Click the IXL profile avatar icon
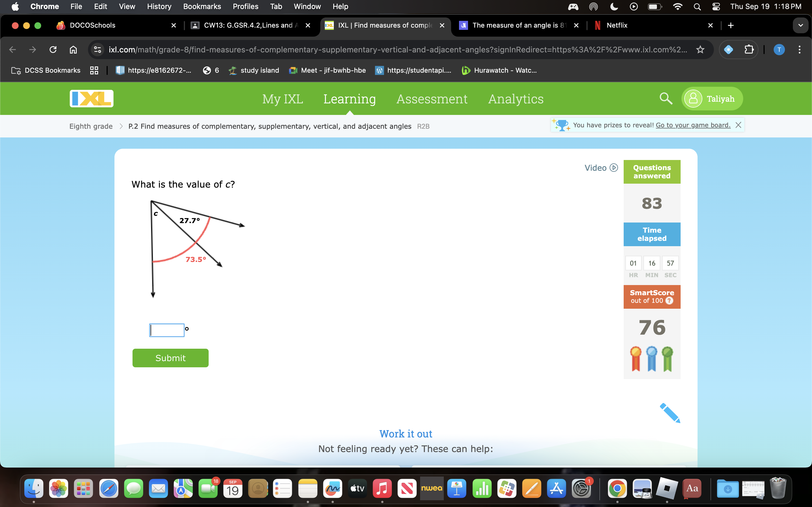Image resolution: width=812 pixels, height=507 pixels. tap(693, 98)
